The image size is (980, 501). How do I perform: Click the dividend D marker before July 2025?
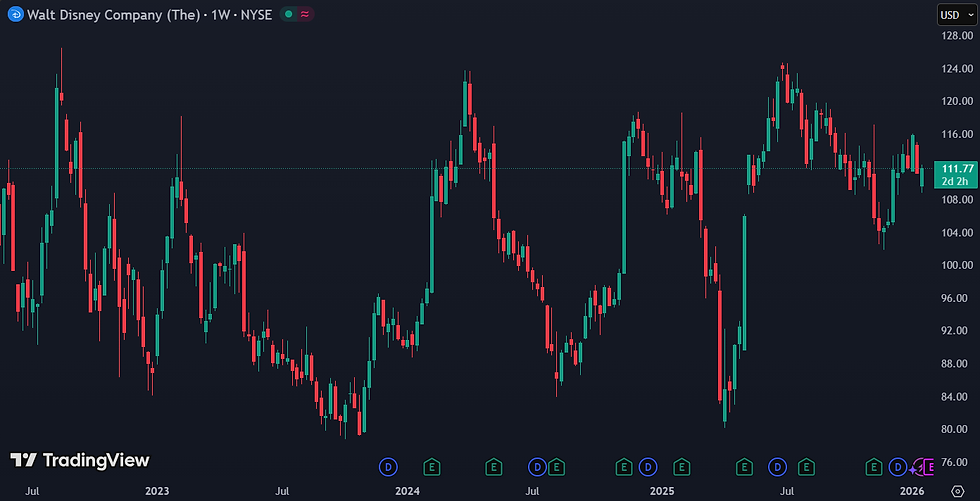pyautogui.click(x=778, y=466)
